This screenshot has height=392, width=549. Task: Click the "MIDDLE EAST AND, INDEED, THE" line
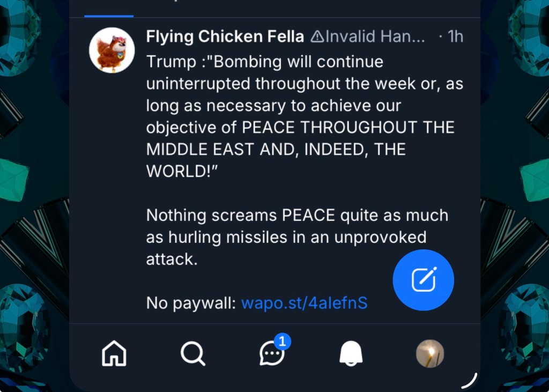276,149
